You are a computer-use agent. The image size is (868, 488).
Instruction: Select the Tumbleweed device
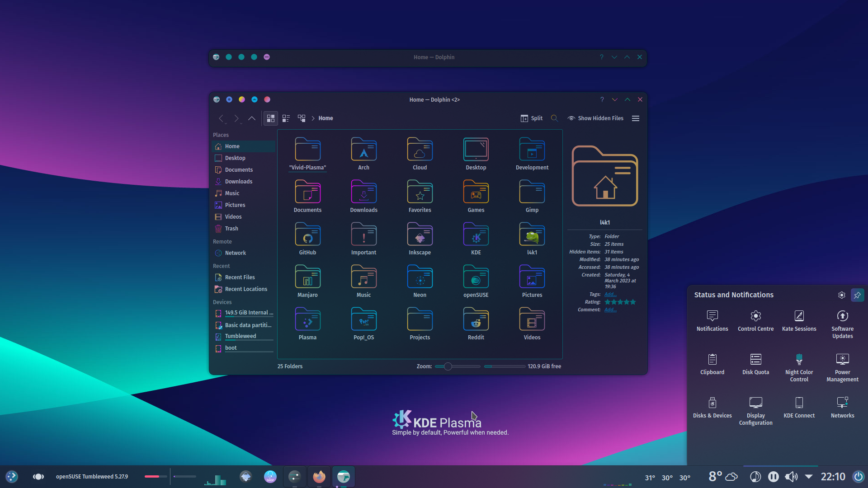[x=243, y=337]
